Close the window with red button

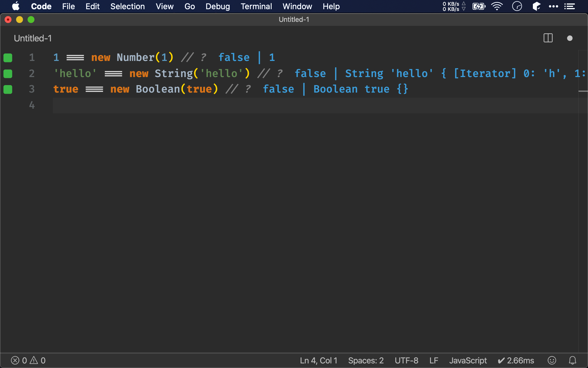(x=8, y=20)
